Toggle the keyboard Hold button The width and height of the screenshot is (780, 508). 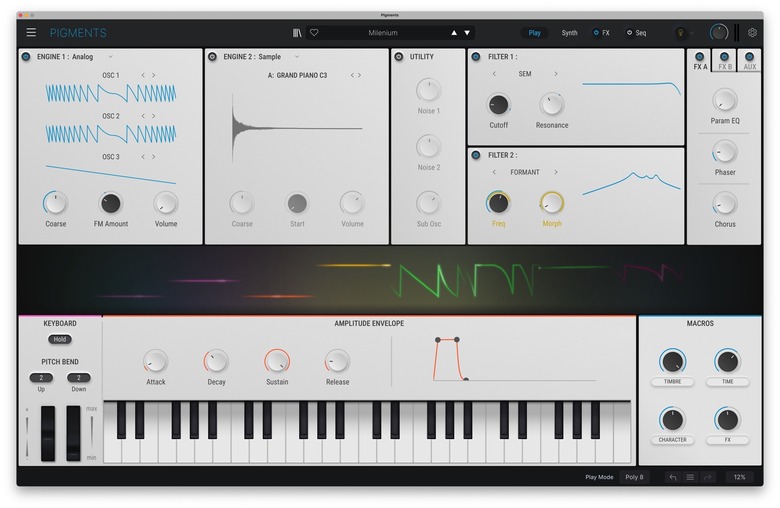[60, 339]
